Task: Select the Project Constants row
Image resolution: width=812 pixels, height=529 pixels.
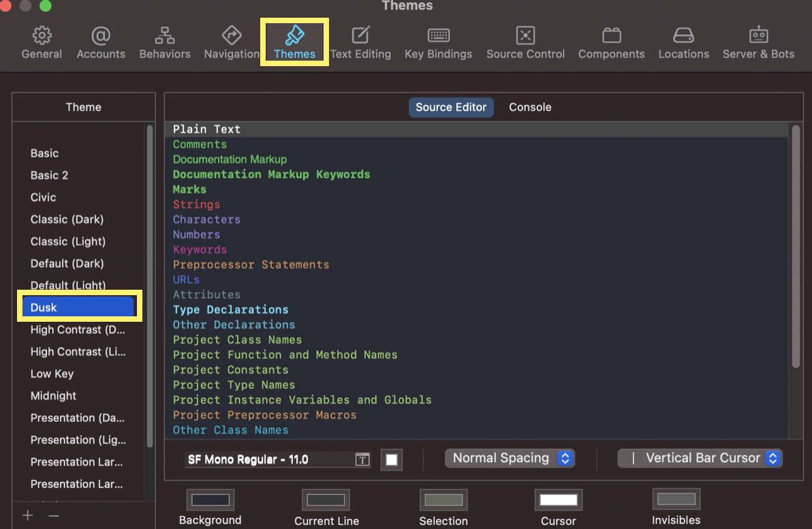Action: (476, 370)
